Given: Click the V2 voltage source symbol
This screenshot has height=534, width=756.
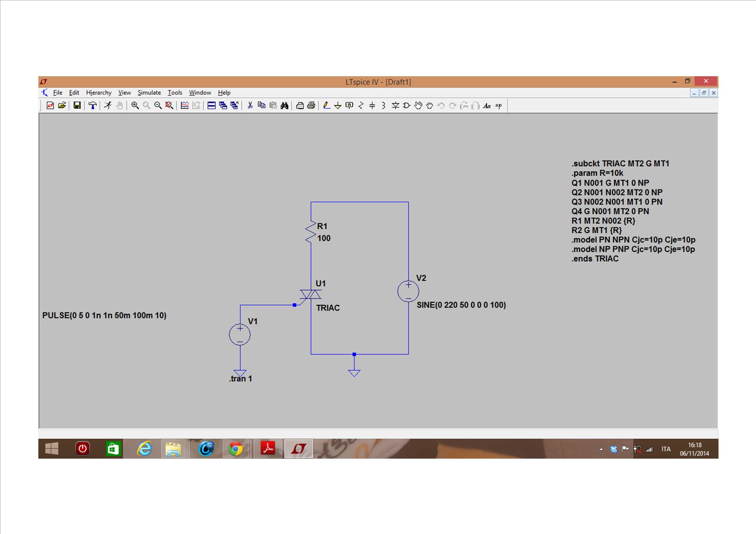Looking at the screenshot, I should click(x=408, y=292).
